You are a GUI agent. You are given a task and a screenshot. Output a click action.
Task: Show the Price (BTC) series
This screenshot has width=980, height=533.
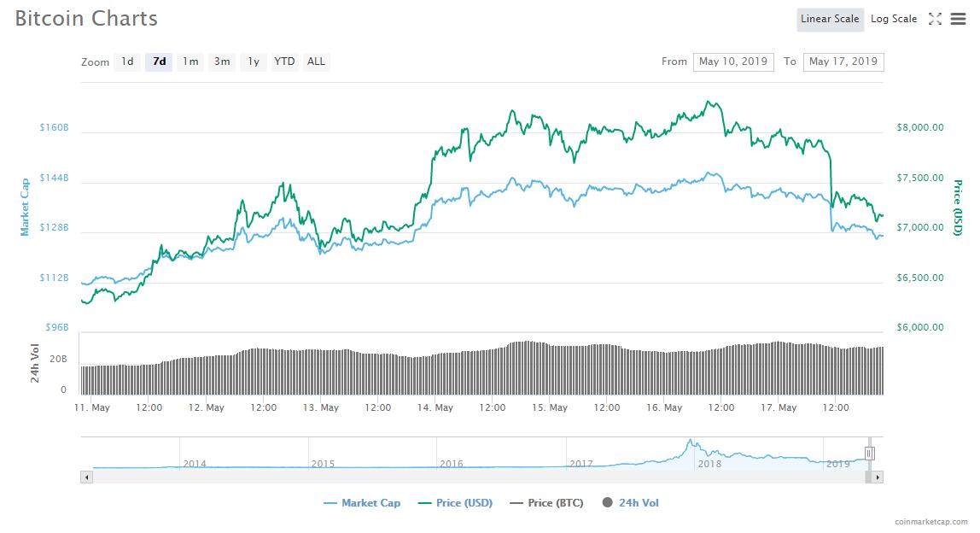(x=546, y=503)
